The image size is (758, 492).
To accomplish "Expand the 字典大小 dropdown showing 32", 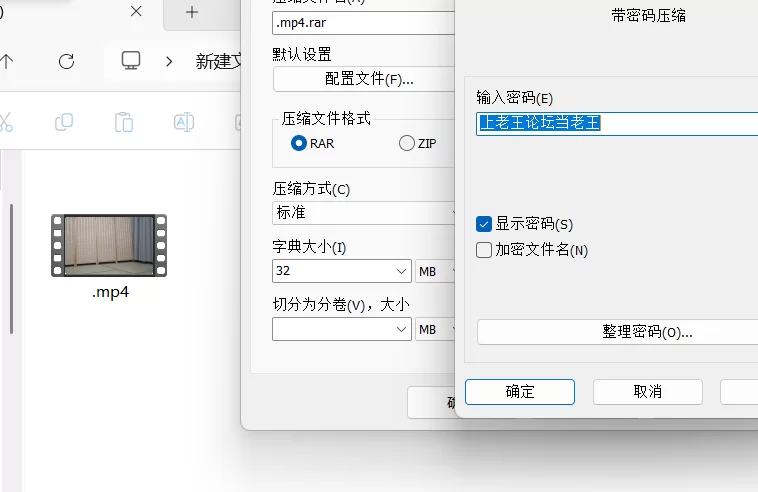I will (399, 271).
